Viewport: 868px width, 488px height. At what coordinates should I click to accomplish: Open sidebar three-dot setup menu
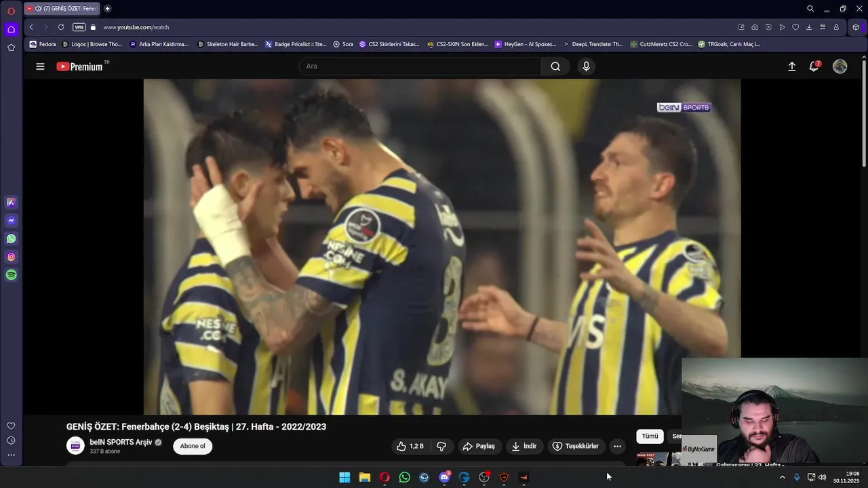(11, 455)
